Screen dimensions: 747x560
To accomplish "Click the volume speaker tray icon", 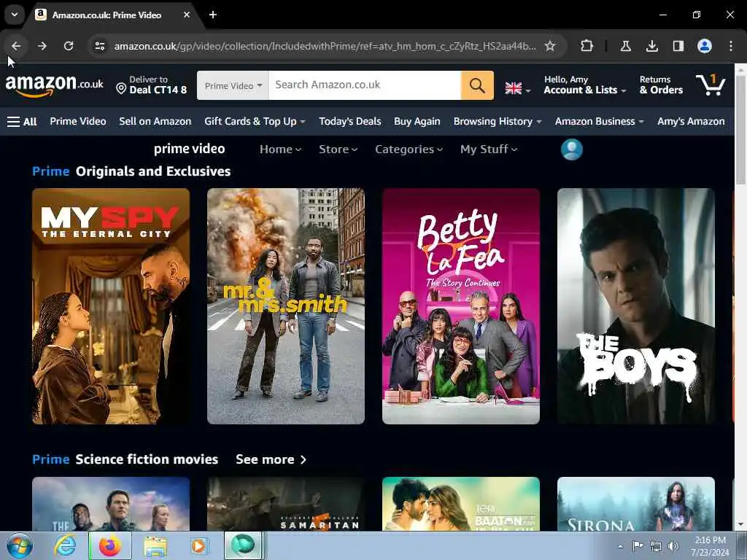I will tap(673, 545).
